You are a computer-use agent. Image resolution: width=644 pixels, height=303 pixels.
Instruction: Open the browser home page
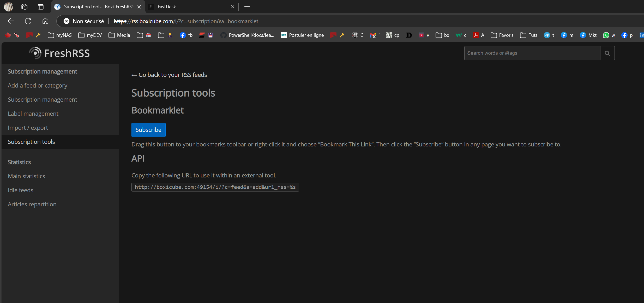tap(45, 21)
